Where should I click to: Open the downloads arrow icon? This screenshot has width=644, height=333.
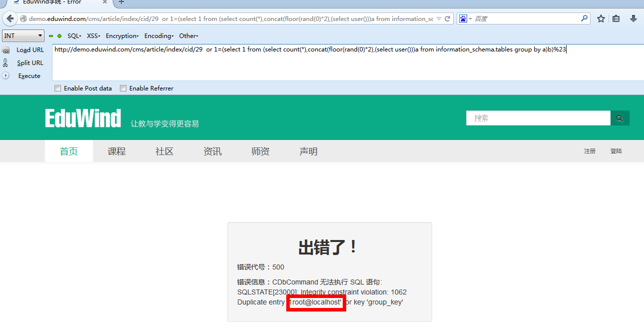tap(634, 19)
